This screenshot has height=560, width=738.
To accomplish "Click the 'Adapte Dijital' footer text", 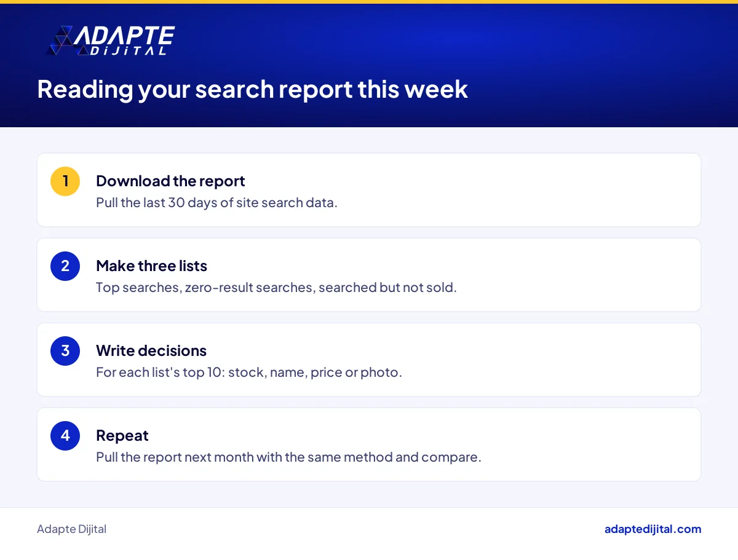I will (71, 529).
